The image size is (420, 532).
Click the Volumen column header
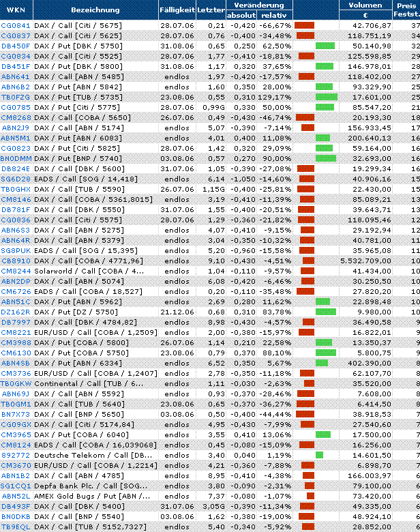click(365, 5)
